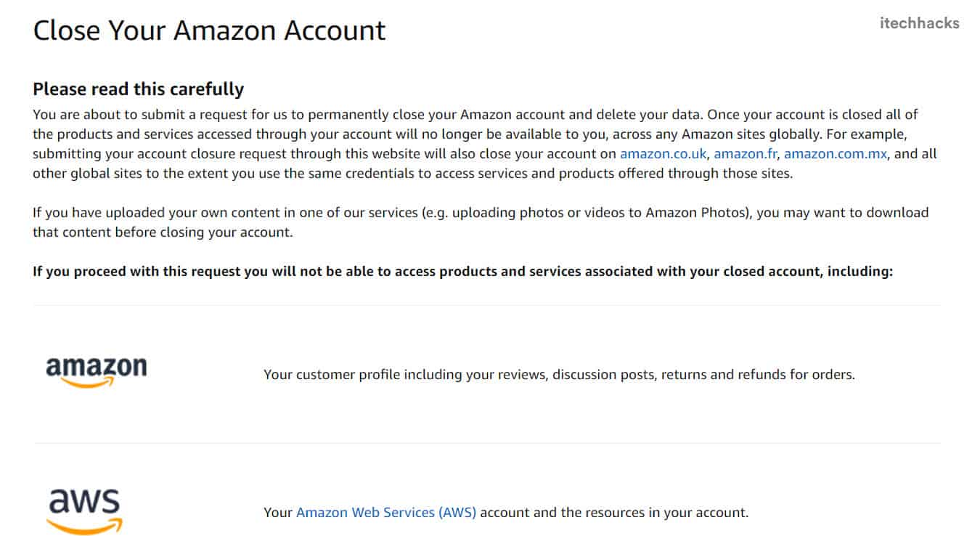
Task: Click the itechhacks watermark text
Action: (x=919, y=23)
